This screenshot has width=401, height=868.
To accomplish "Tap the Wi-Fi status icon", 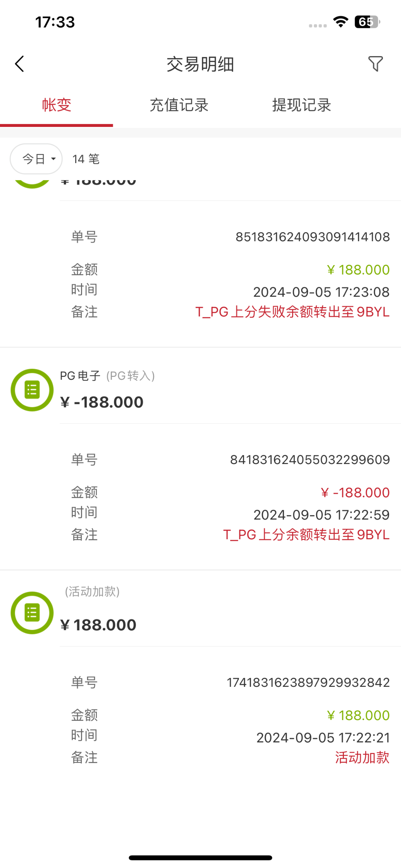I will (340, 22).
